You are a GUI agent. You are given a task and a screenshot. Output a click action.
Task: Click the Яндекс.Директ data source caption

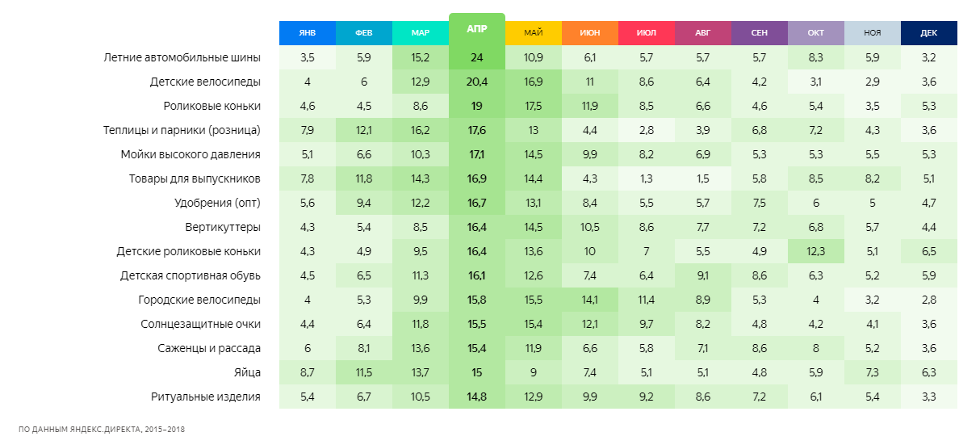click(102, 430)
